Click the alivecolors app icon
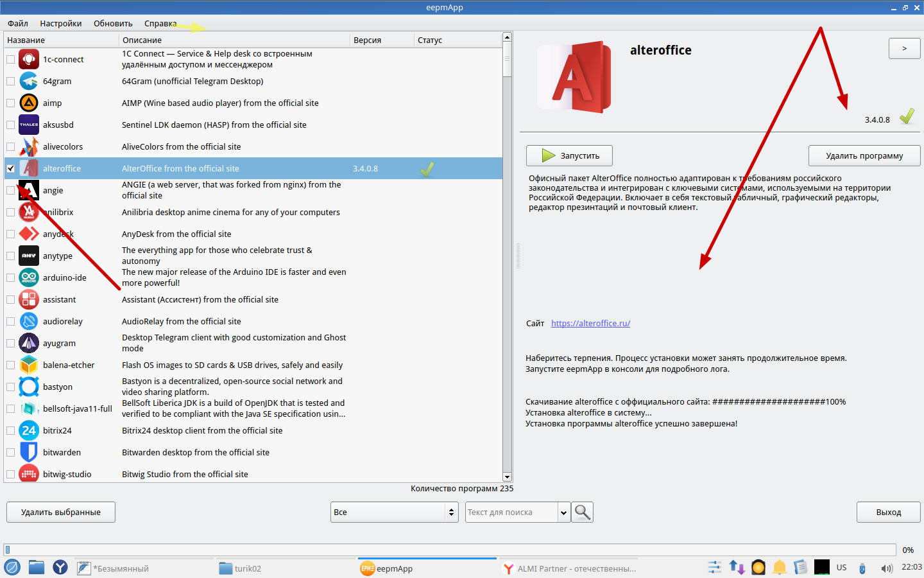The width and height of the screenshot is (924, 578). point(29,146)
